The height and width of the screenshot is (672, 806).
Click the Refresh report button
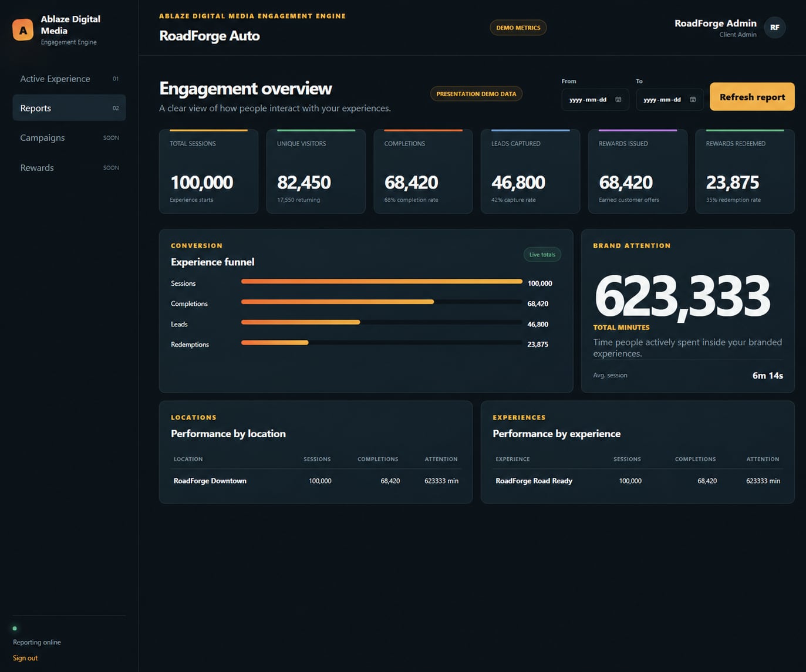752,97
